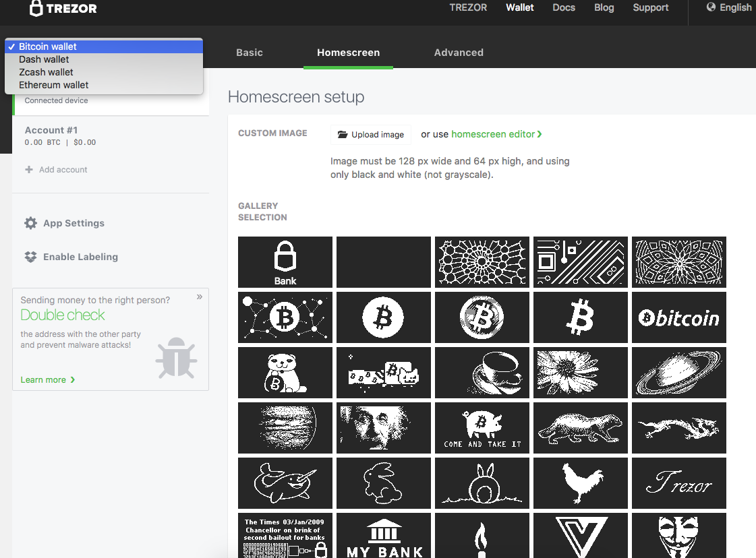Select Dash wallet from the dropdown
The width and height of the screenshot is (756, 558).
coord(44,59)
